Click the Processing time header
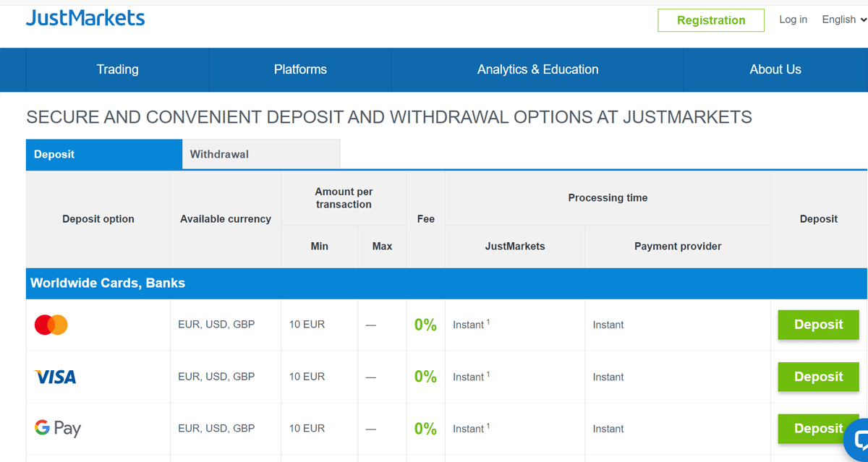Image resolution: width=868 pixels, height=462 pixels. point(608,198)
